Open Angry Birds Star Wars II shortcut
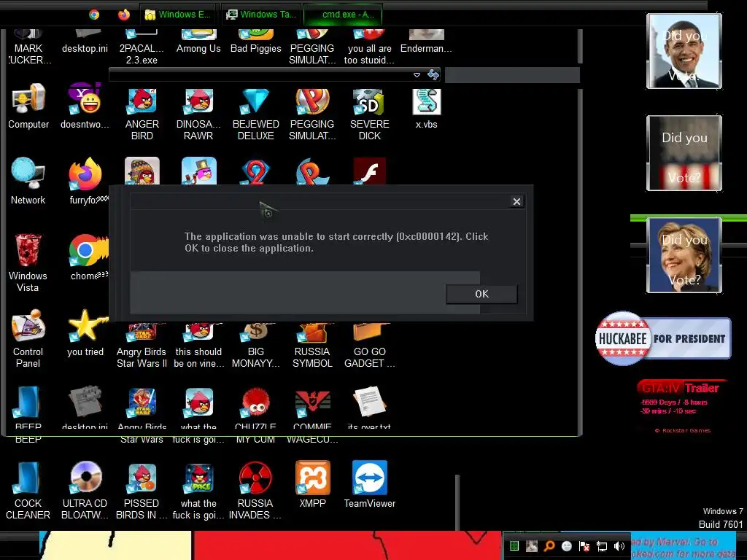Screen dimensions: 747x560 point(142,346)
